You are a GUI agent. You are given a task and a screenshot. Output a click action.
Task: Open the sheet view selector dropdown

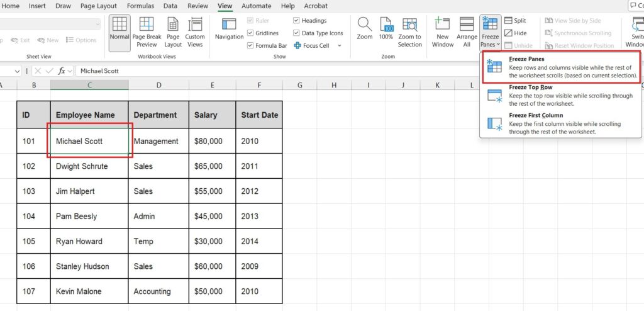click(x=97, y=25)
